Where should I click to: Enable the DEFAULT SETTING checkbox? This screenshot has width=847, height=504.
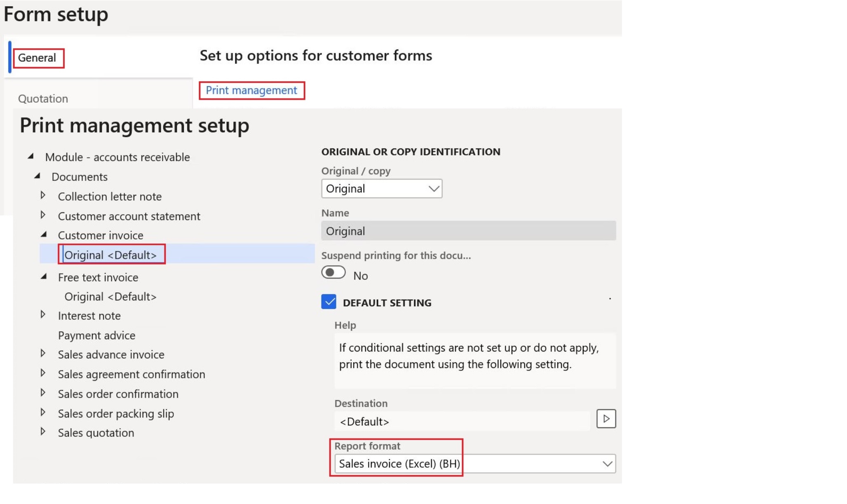(329, 302)
